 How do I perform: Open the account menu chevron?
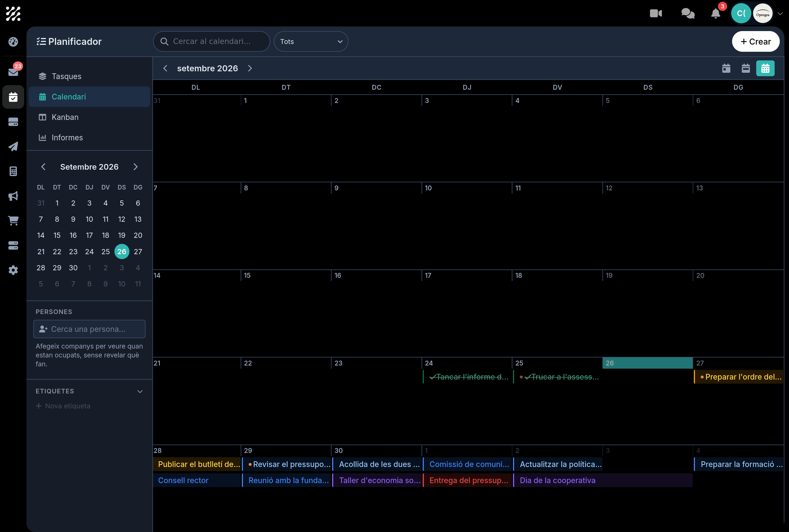(x=780, y=14)
